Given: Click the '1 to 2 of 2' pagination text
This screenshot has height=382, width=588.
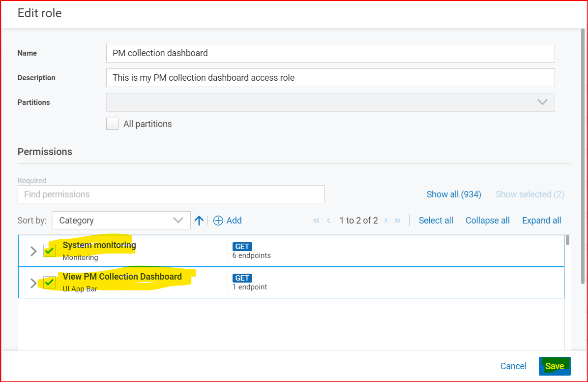Looking at the screenshot, I should coord(358,221).
